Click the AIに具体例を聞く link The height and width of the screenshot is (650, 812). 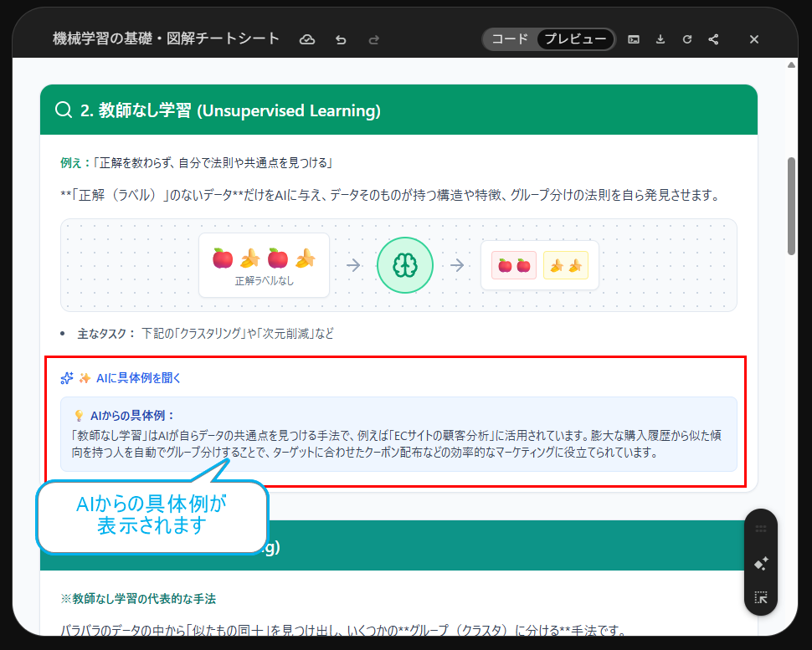pyautogui.click(x=138, y=378)
